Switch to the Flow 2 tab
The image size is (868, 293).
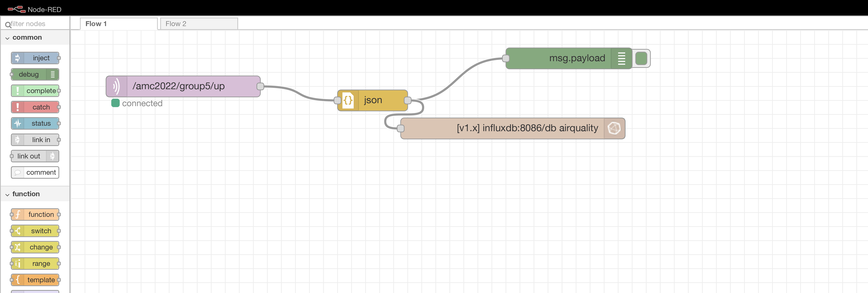point(199,24)
